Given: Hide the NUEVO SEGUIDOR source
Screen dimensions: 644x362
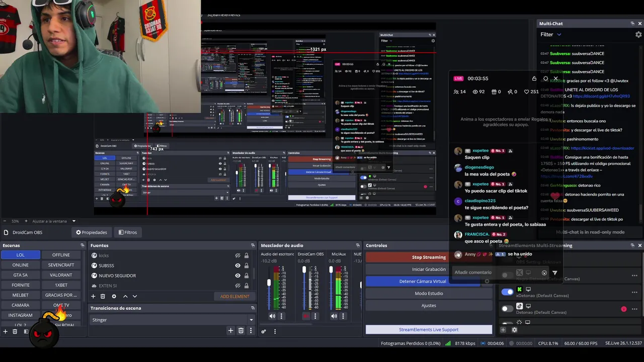Looking at the screenshot, I should (238, 276).
